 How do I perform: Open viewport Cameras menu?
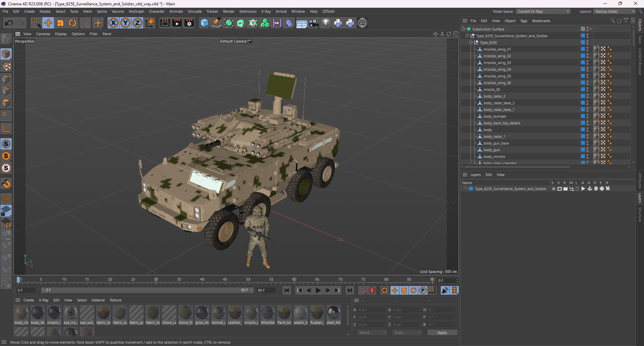coord(43,34)
